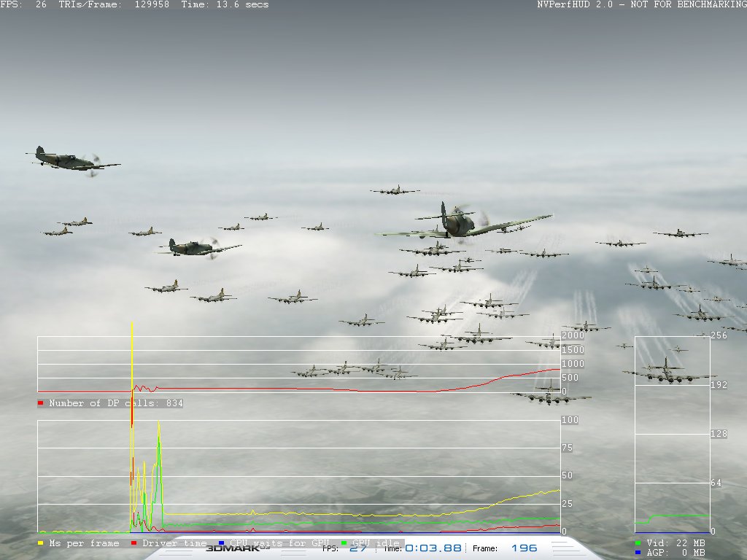Click the 50 axis label on timing graph
The height and width of the screenshot is (560, 747).
(x=567, y=475)
